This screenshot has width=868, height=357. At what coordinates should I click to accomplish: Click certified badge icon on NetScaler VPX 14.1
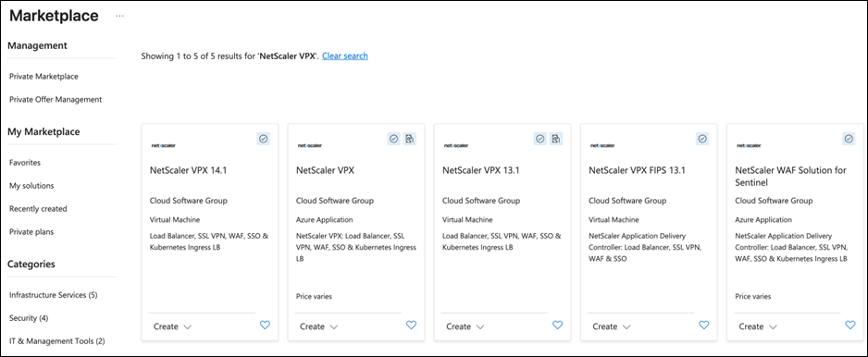264,139
